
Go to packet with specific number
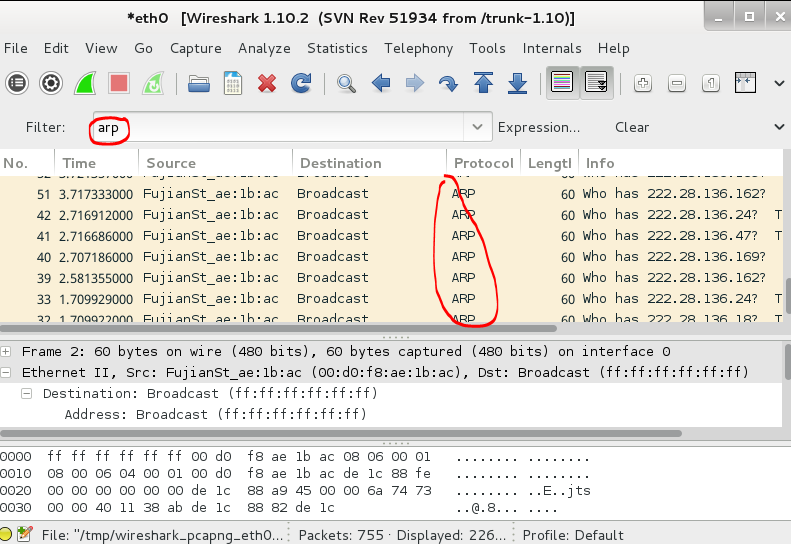[x=448, y=83]
